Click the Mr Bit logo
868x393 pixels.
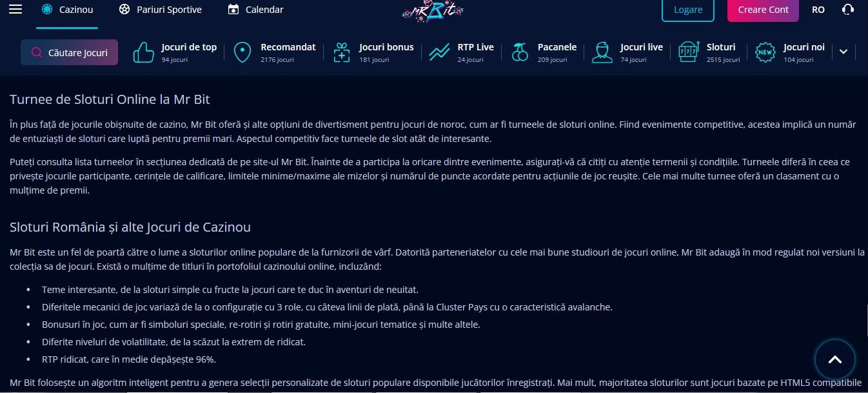[433, 10]
